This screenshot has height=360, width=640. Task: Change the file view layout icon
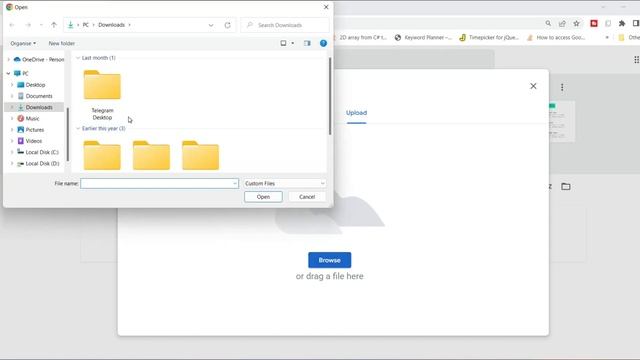point(283,43)
